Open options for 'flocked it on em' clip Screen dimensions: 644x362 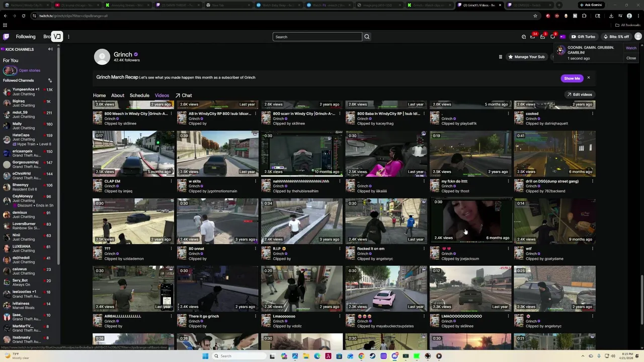[424, 248]
